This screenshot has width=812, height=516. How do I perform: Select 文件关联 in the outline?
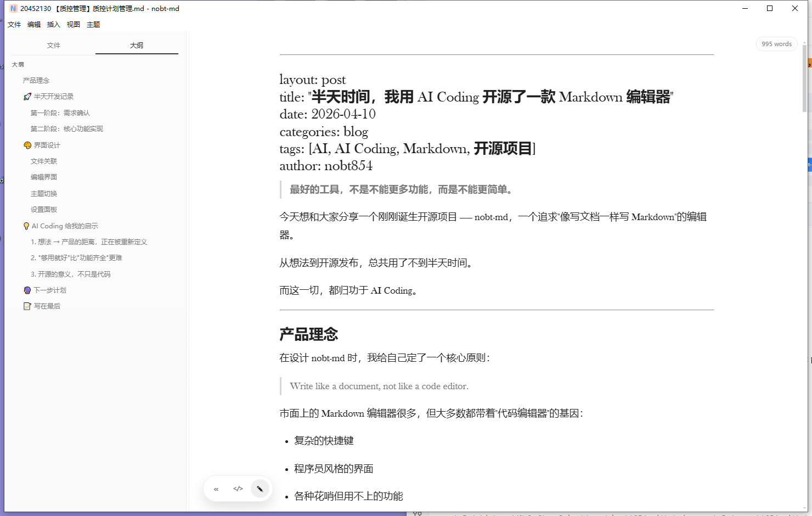[x=44, y=161]
